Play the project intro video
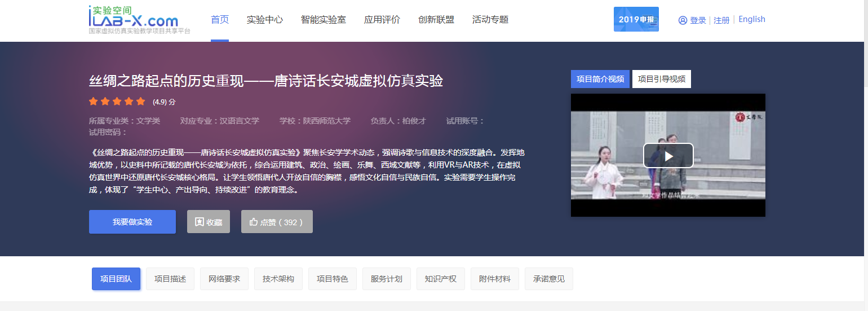The width and height of the screenshot is (868, 311). coord(668,156)
